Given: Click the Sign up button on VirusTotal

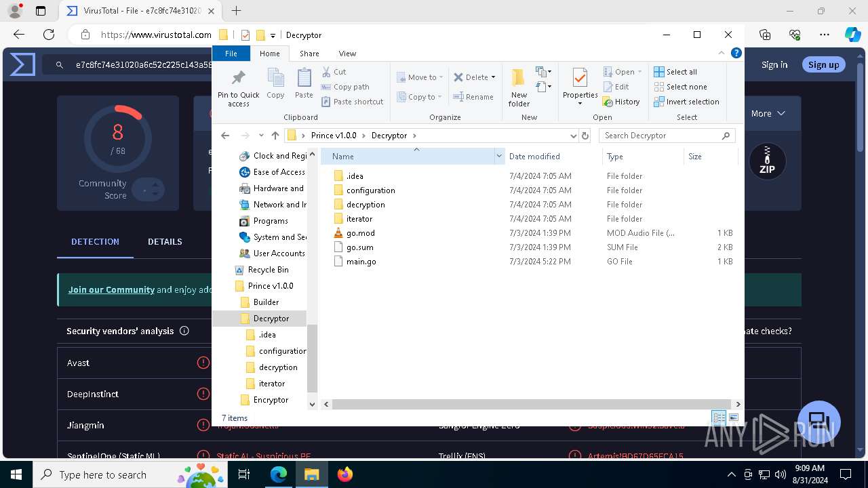Looking at the screenshot, I should tap(823, 64).
